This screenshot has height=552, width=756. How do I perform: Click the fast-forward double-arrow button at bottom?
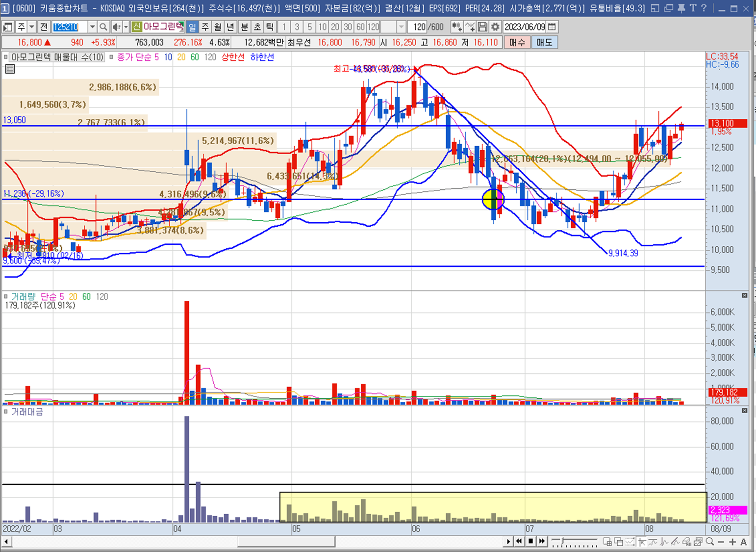click(x=542, y=541)
